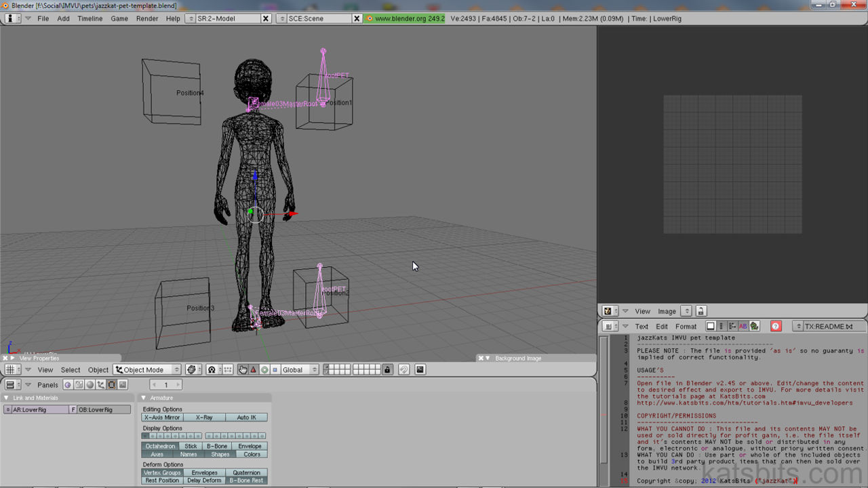Open the Global transform orientation dropdown
The width and height of the screenshot is (868, 488).
pyautogui.click(x=299, y=369)
